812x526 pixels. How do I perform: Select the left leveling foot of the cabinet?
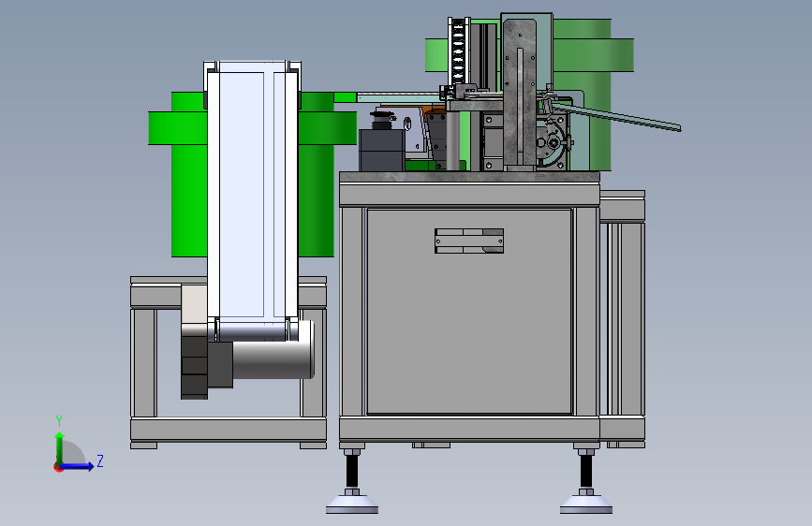point(352,481)
